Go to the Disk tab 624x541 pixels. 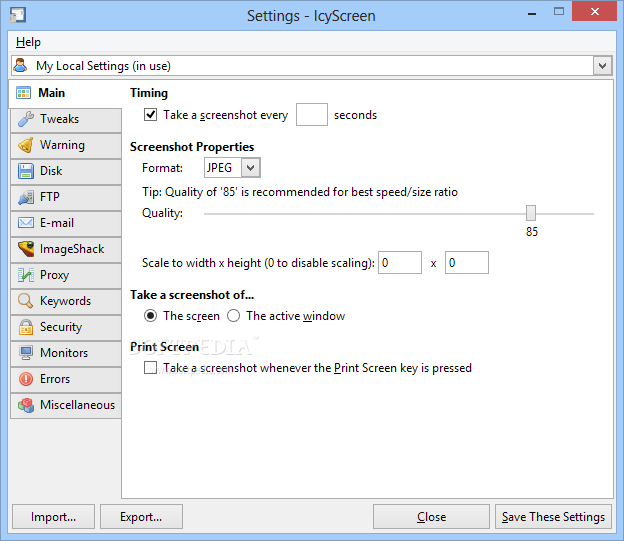(66, 171)
